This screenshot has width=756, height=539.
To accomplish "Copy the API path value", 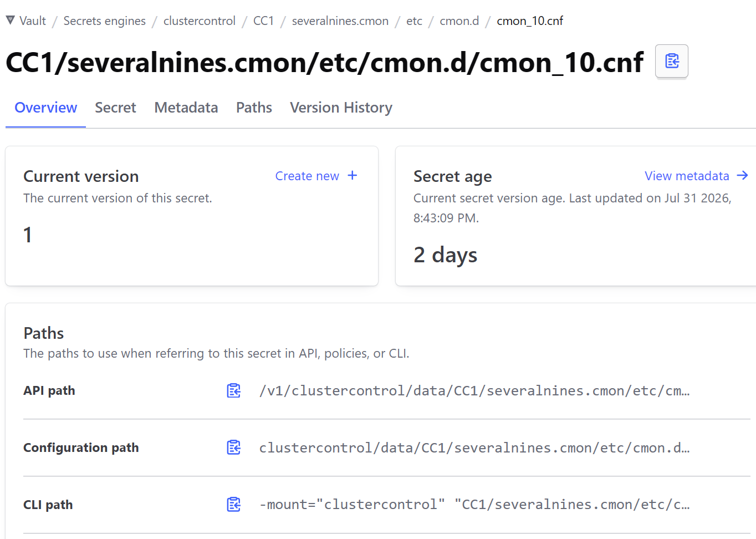I will 234,391.
